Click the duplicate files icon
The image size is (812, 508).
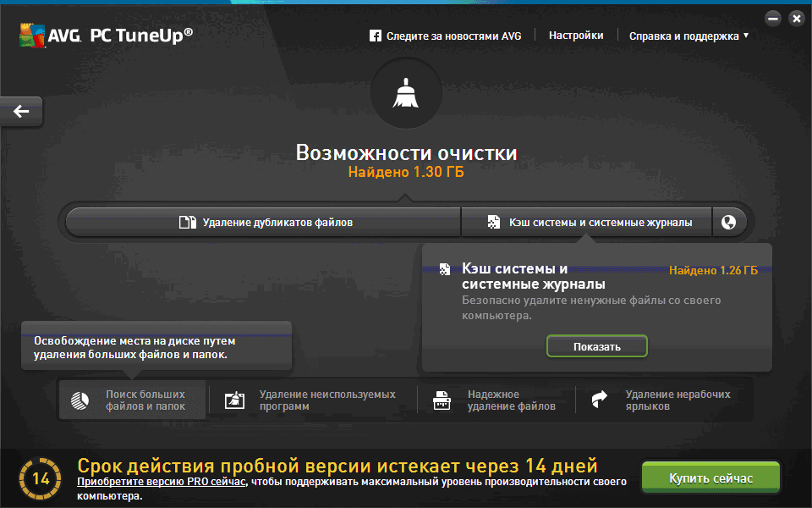click(188, 223)
